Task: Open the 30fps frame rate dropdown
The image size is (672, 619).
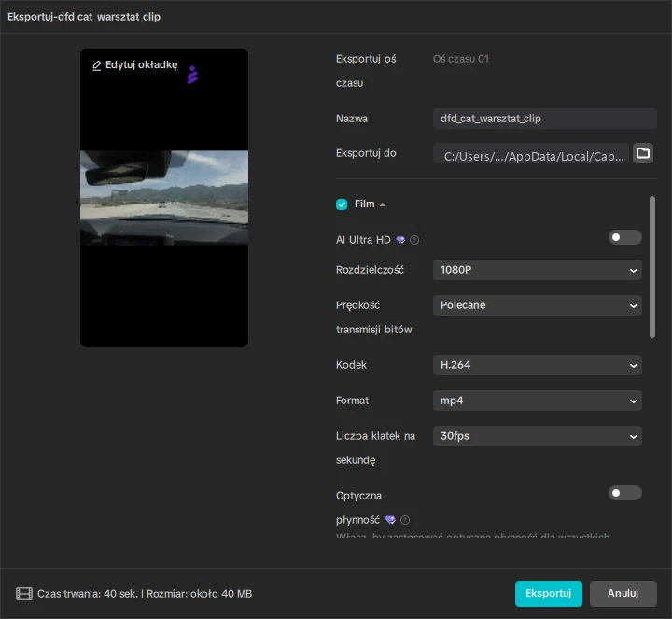Action: coord(537,436)
